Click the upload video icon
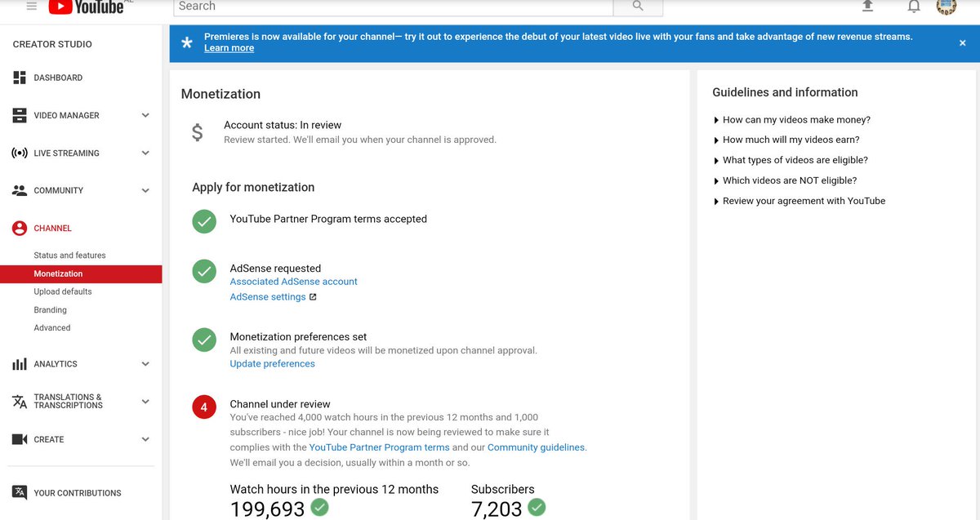980x520 pixels. tap(867, 7)
